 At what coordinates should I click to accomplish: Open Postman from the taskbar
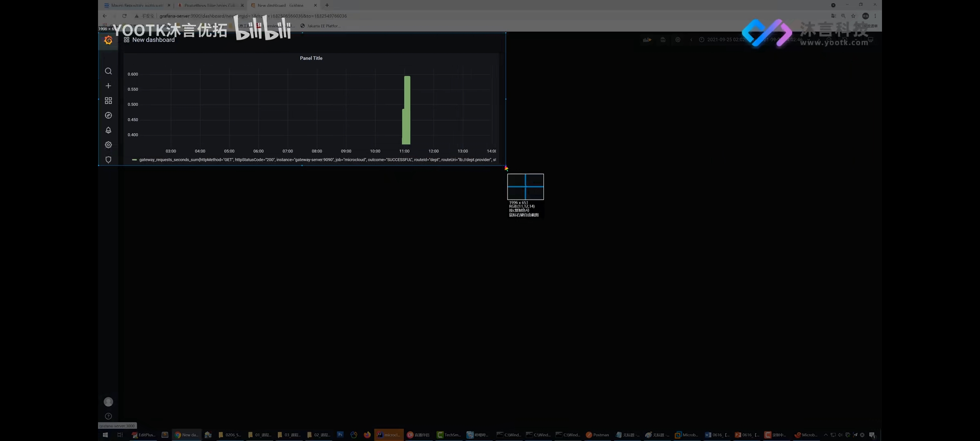597,435
